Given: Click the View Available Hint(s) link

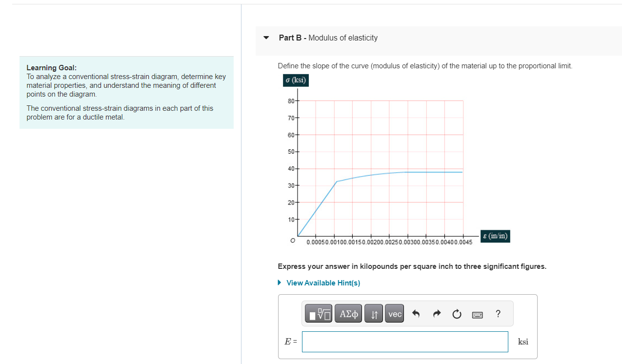Looking at the screenshot, I should coord(323,283).
